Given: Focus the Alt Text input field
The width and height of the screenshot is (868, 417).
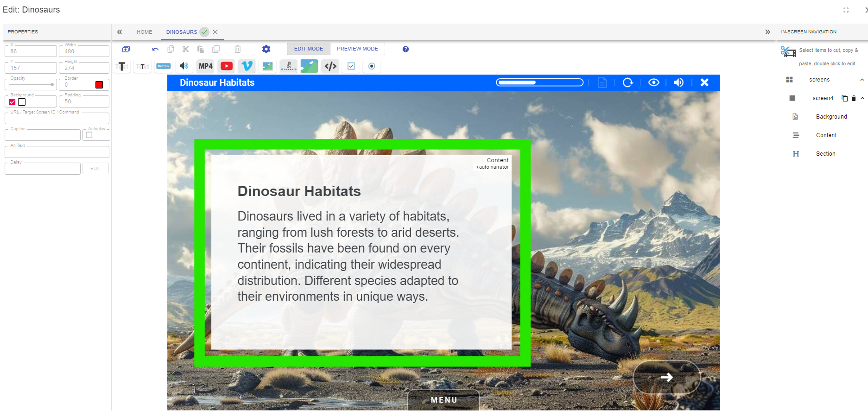Looking at the screenshot, I should tap(57, 152).
